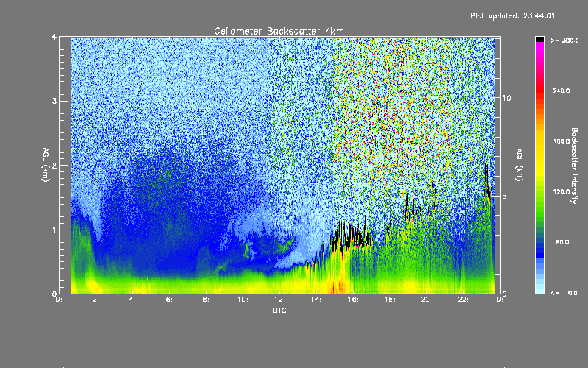Select the '16:' tick on the UTC axis
The height and width of the screenshot is (368, 588).
[353, 300]
